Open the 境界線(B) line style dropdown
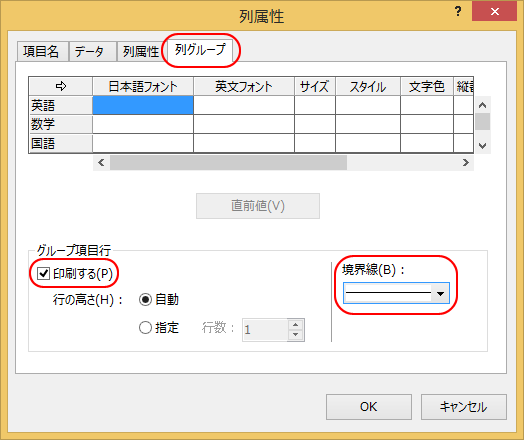Screen dimensions: 524x440 click(x=396, y=293)
